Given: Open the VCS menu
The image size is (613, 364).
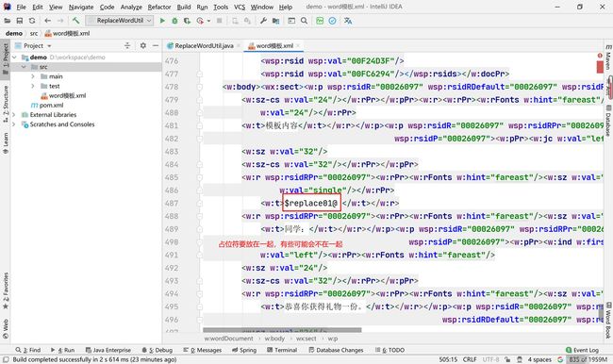Looking at the screenshot, I should [x=240, y=7].
